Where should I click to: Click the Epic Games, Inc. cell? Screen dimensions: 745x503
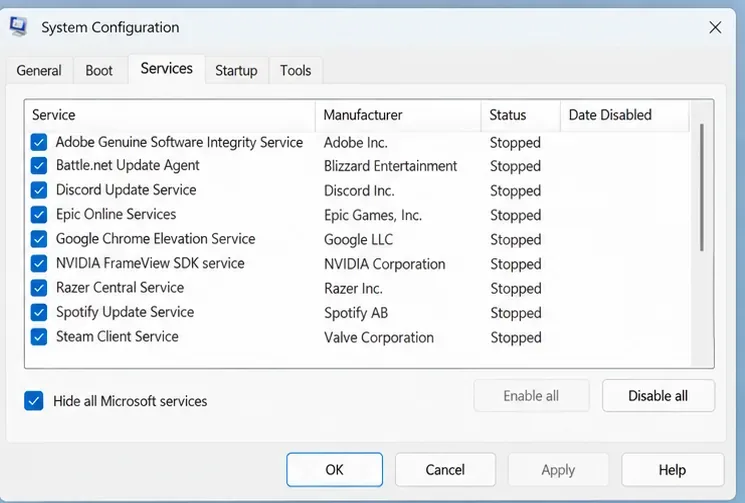[372, 215]
